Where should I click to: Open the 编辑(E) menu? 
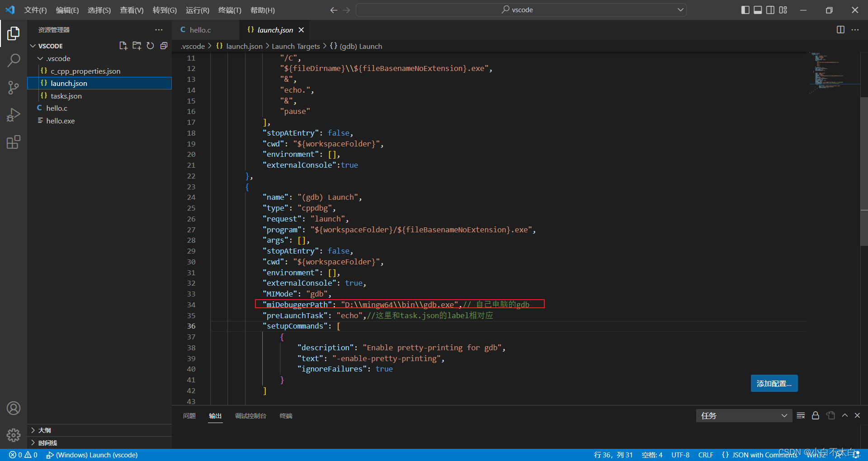click(67, 10)
